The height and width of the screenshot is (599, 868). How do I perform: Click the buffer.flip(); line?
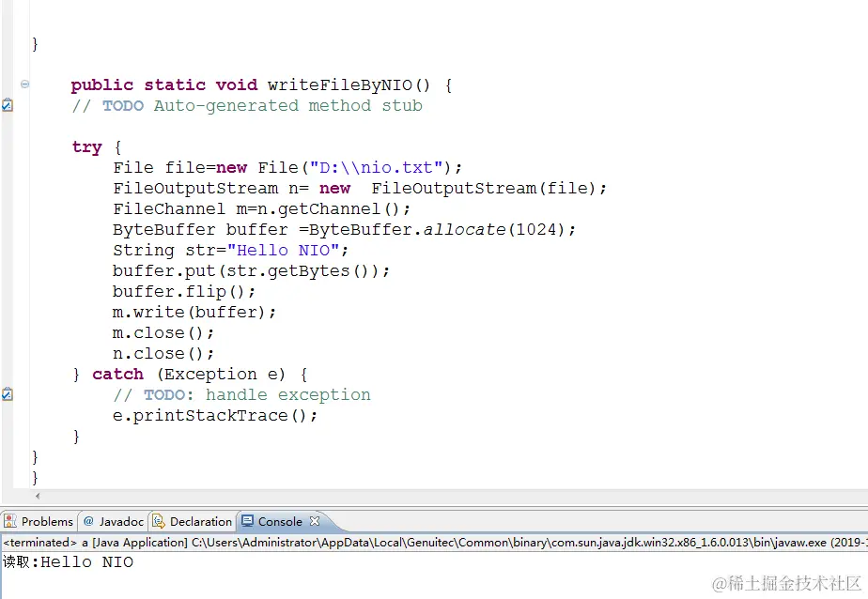(184, 291)
